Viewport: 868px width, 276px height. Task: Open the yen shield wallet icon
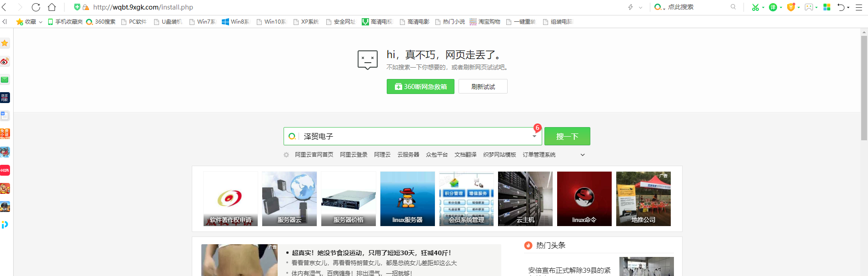[x=791, y=7]
